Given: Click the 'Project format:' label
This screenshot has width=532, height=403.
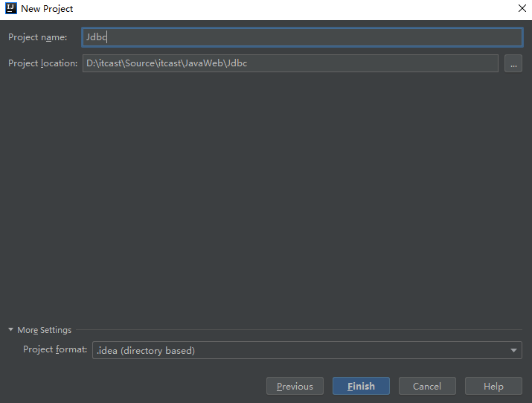Looking at the screenshot, I should click(55, 349).
